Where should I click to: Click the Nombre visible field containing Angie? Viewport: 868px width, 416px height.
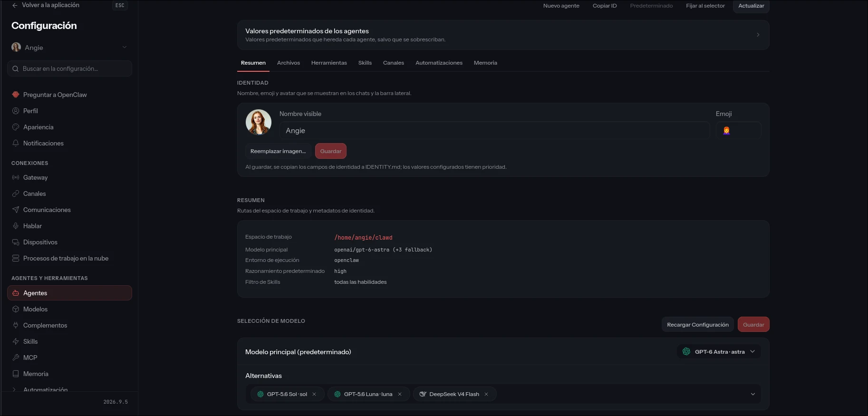(x=494, y=131)
